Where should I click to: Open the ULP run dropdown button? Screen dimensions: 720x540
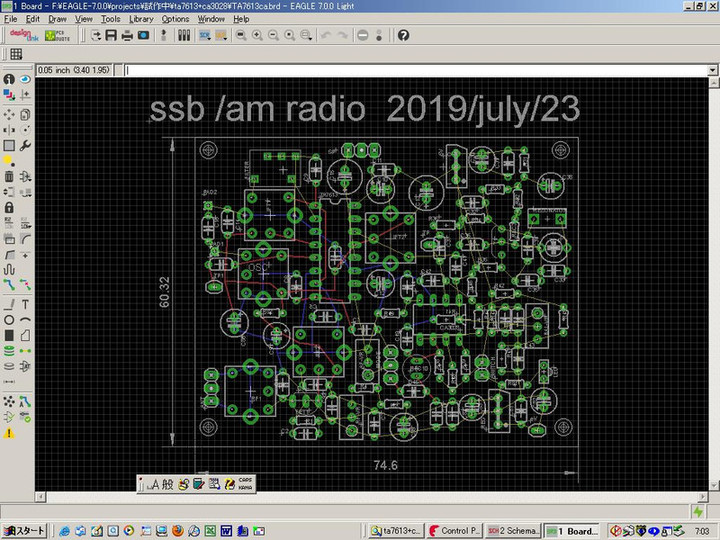click(220, 36)
